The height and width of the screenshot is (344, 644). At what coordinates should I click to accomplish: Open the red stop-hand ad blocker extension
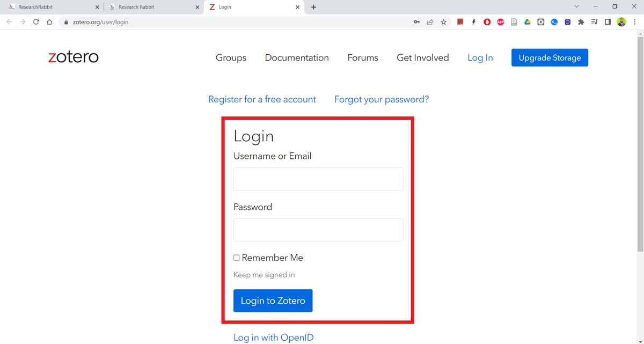[x=487, y=22]
